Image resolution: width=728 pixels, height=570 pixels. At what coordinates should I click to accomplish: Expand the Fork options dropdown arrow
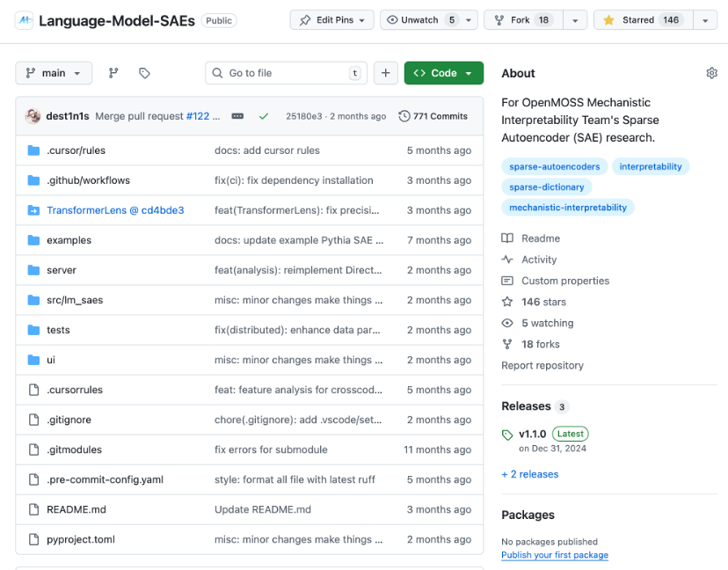(574, 20)
